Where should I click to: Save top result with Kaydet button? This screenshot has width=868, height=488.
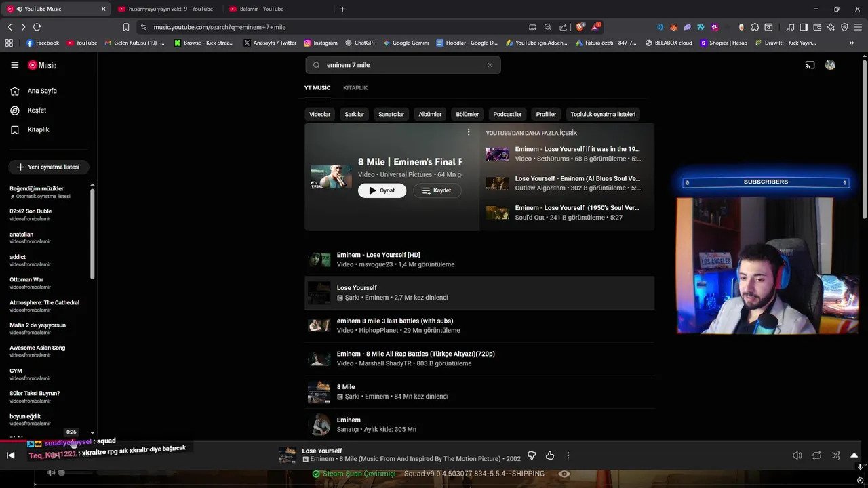[437, 190]
